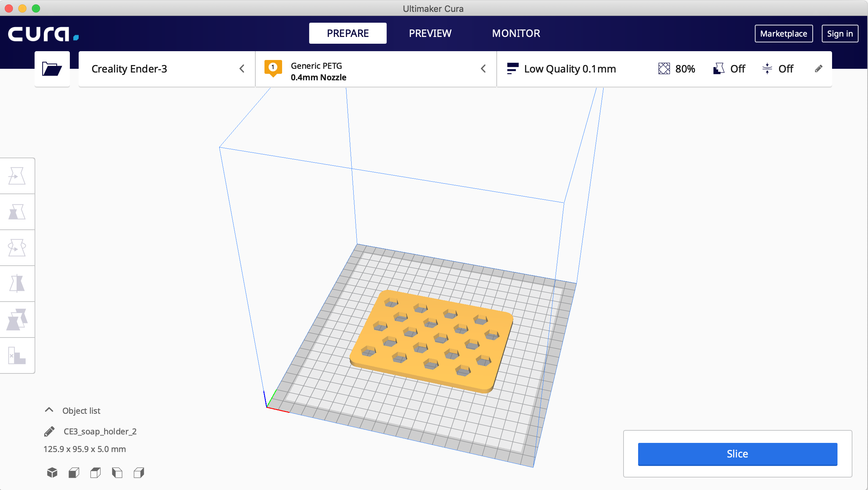The image size is (868, 490).
Task: Click the pencil icon beside CE3_soap_holder_2
Action: [x=49, y=431]
